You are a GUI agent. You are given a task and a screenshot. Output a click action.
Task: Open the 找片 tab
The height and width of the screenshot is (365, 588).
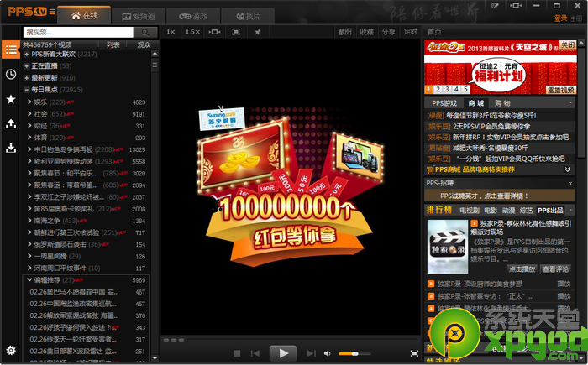tap(248, 16)
